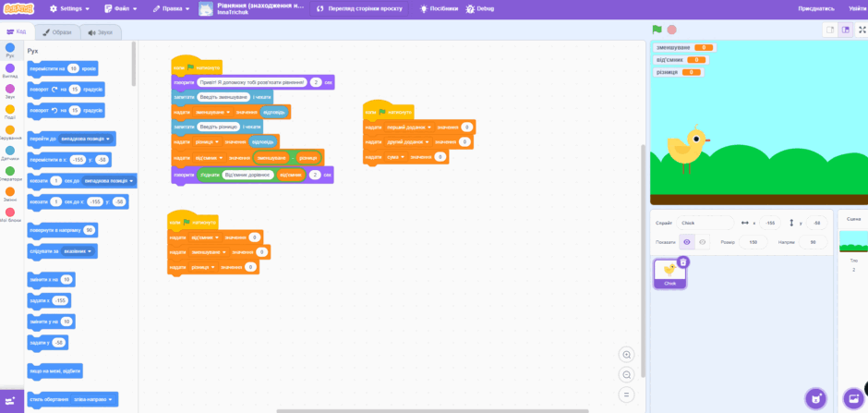The image size is (868, 413).
Task: Hide the sprite using crossed-eye icon
Action: (x=702, y=242)
